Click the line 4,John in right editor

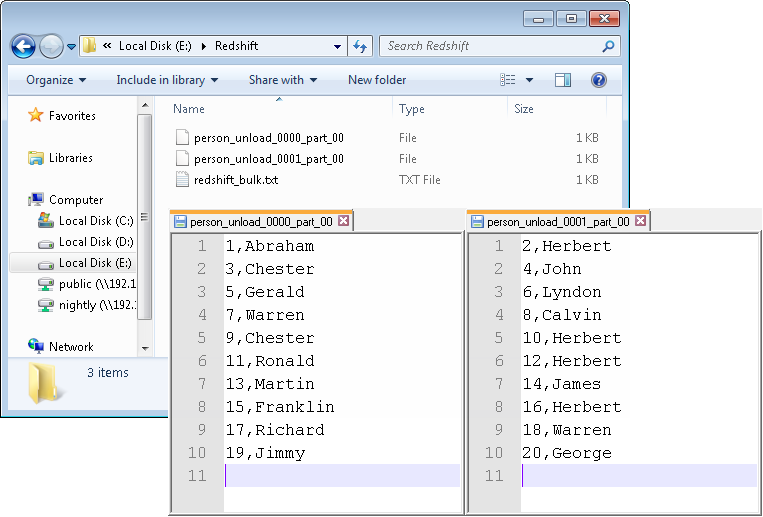click(x=552, y=269)
